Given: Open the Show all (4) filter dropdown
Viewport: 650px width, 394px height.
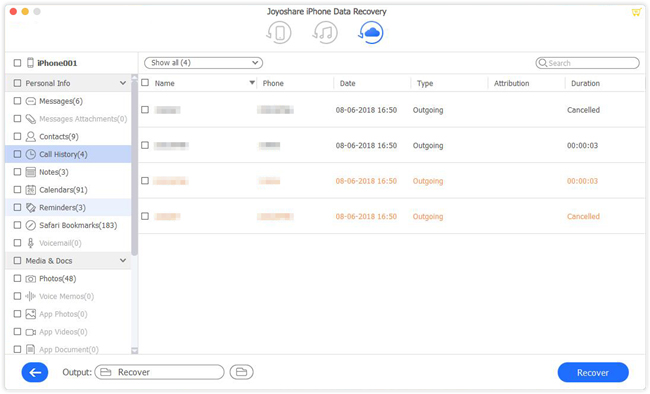Looking at the screenshot, I should 204,63.
